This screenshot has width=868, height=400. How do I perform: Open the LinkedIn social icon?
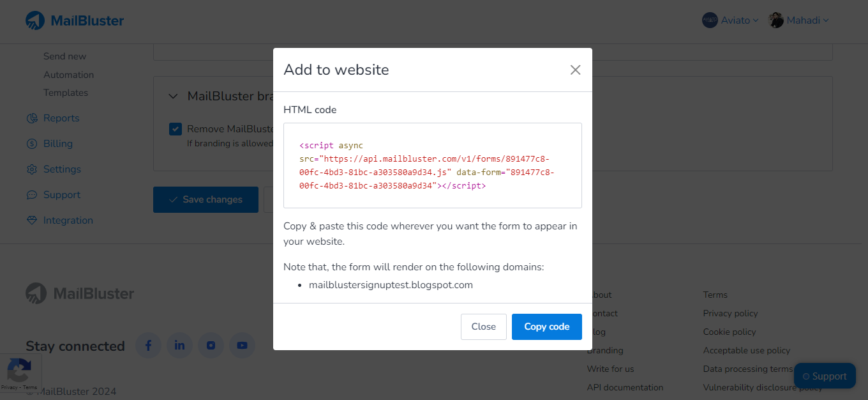[179, 345]
